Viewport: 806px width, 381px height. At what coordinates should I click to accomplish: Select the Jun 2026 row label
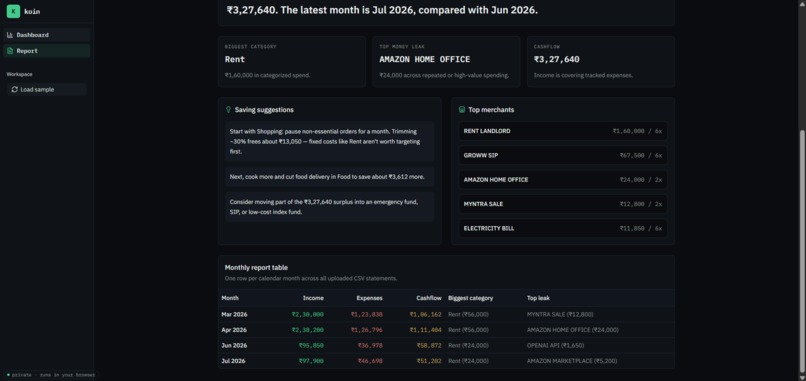(x=234, y=346)
